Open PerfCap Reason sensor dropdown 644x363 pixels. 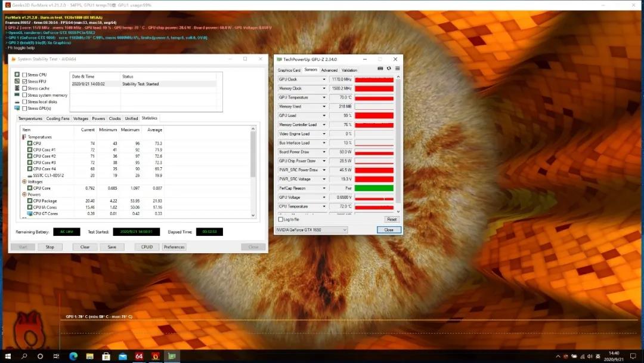324,188
